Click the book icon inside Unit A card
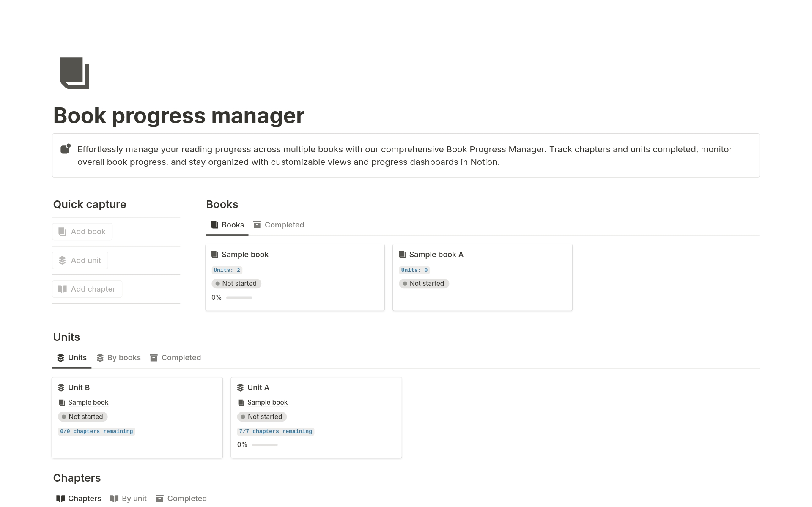 (241, 402)
